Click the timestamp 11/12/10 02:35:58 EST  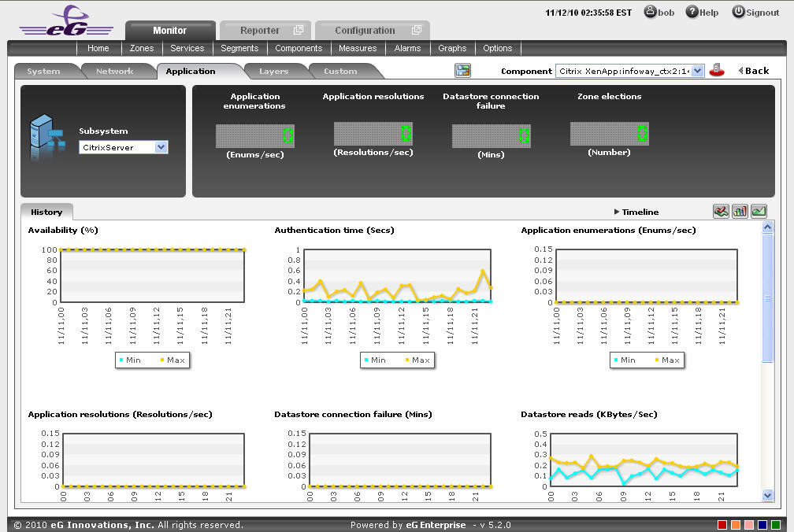pyautogui.click(x=588, y=13)
